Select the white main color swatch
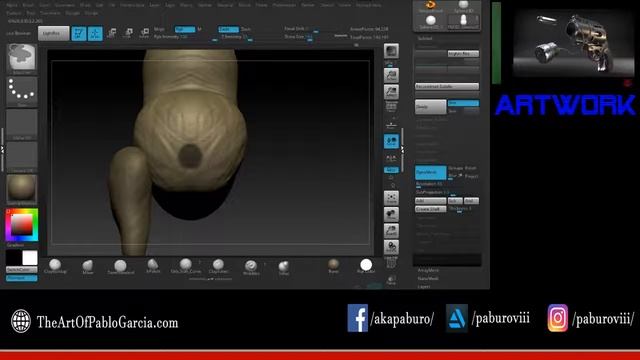Screen dimensions: 640x360 30,258
